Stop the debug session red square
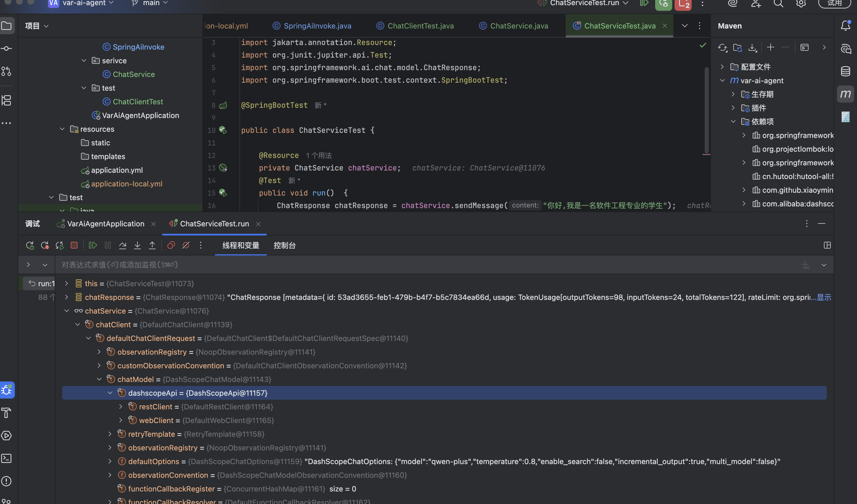857x504 pixels. (x=74, y=245)
